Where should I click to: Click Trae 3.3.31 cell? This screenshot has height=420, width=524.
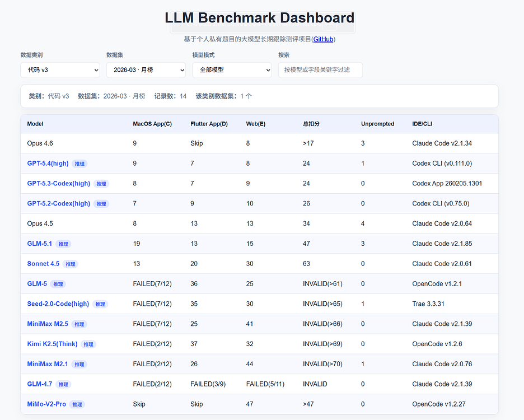[x=428, y=304]
